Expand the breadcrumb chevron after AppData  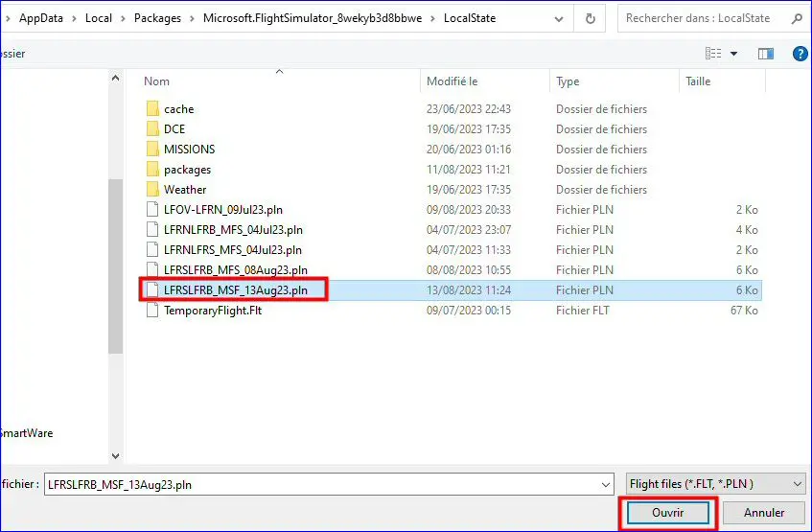pos(74,18)
